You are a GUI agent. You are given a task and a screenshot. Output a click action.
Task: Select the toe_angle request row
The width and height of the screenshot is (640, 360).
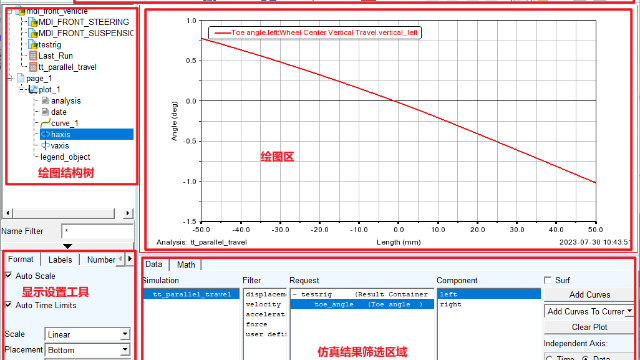pyautogui.click(x=362, y=304)
